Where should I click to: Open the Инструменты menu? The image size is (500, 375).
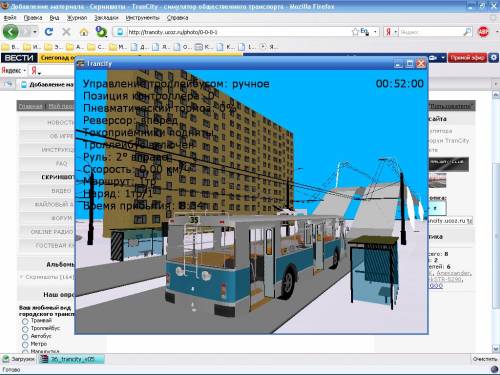(143, 18)
